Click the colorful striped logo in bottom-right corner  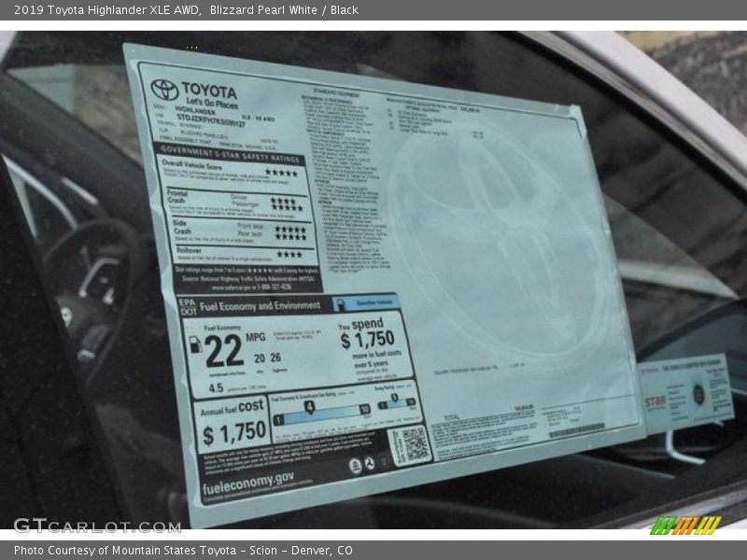click(x=685, y=525)
